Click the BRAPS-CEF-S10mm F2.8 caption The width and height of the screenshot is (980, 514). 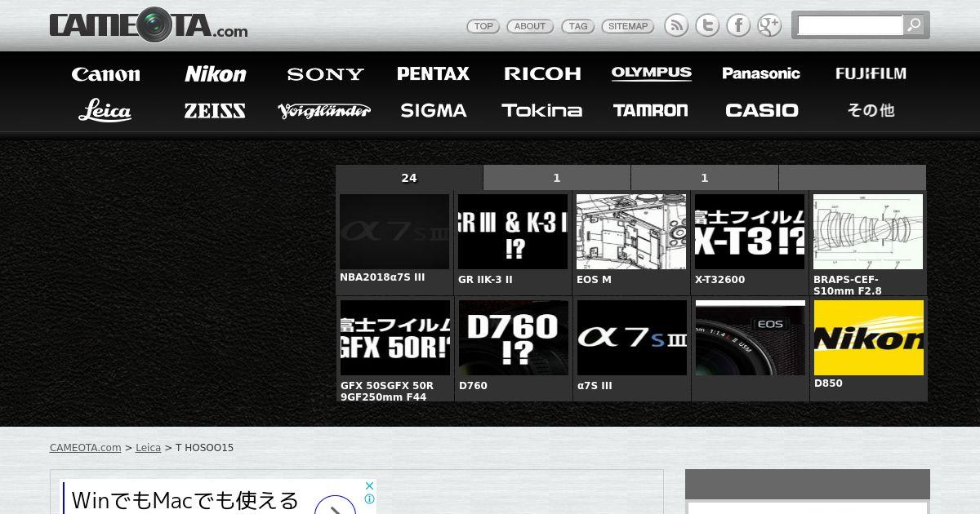tap(848, 286)
